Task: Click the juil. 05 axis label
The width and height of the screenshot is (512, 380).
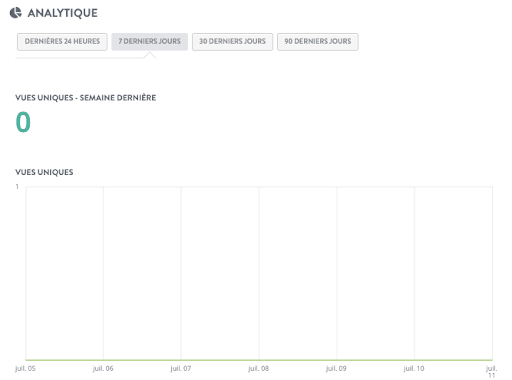Action: tap(25, 368)
